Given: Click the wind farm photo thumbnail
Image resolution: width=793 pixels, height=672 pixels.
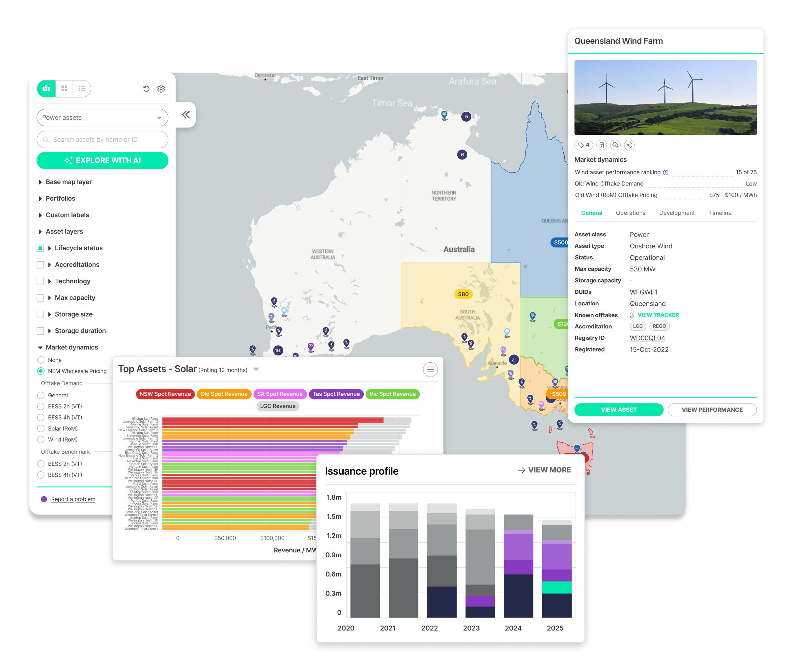Looking at the screenshot, I should click(x=666, y=98).
